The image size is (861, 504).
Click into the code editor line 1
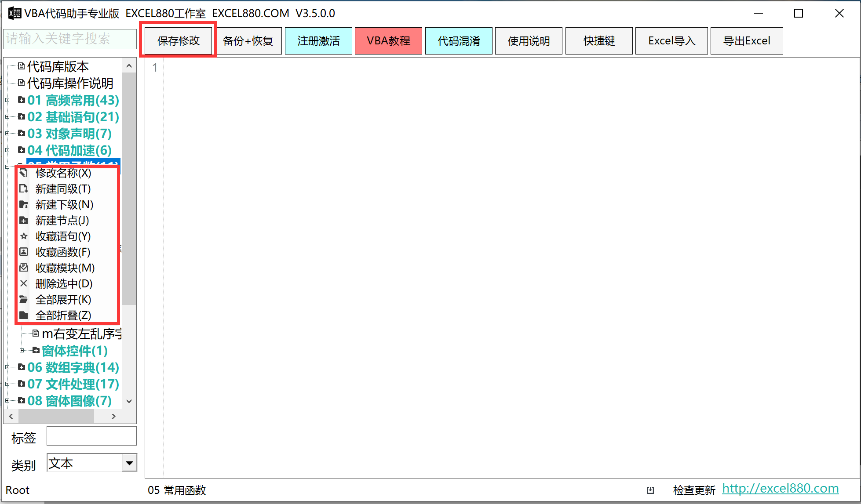(512, 68)
